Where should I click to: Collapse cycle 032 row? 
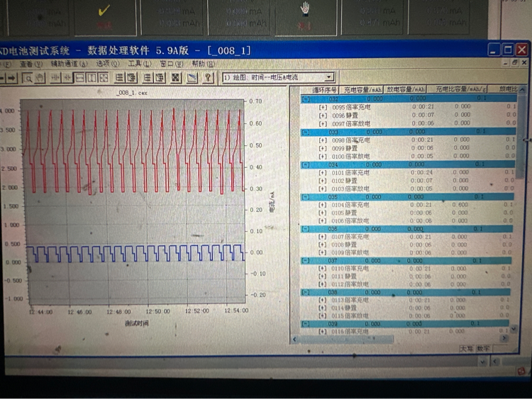[305, 99]
